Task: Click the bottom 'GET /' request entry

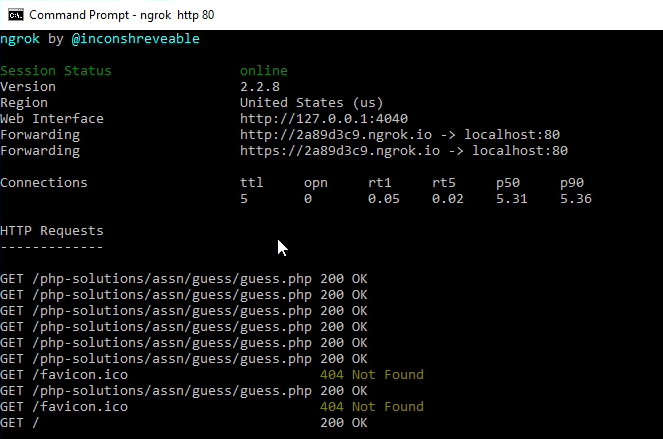Action: (20, 423)
